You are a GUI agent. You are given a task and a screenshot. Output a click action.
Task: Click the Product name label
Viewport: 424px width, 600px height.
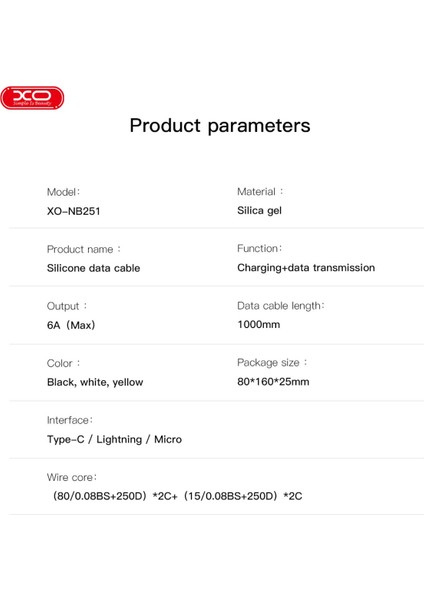(84, 249)
